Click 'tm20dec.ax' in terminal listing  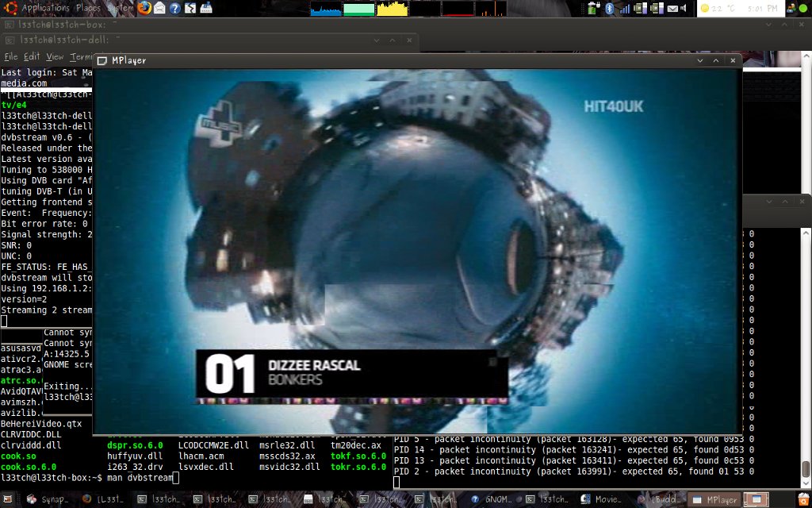point(356,445)
